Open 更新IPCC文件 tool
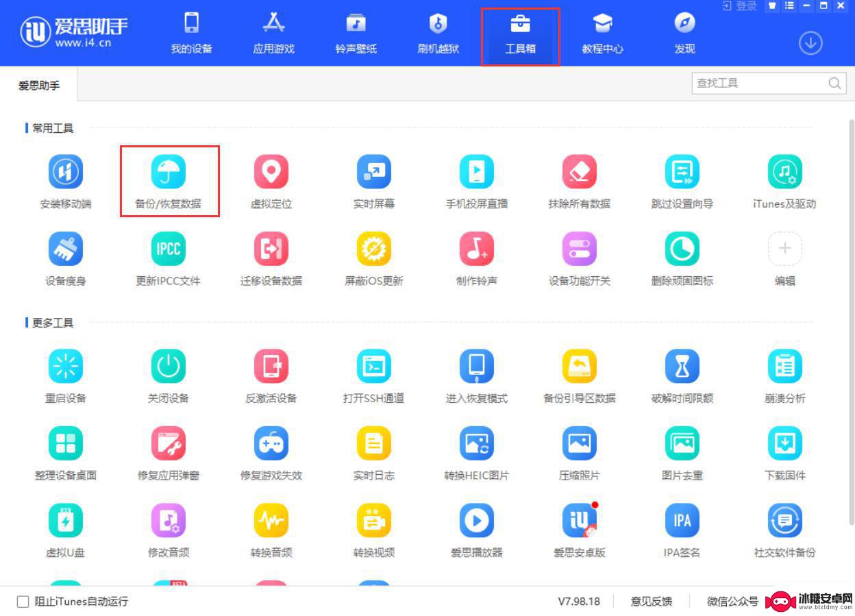Viewport: 855px width, 616px height. [169, 249]
